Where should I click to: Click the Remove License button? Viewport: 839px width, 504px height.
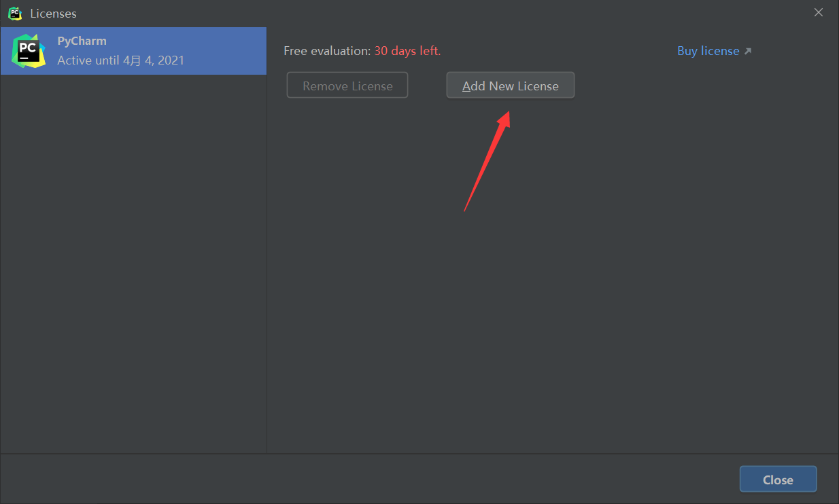tap(347, 86)
